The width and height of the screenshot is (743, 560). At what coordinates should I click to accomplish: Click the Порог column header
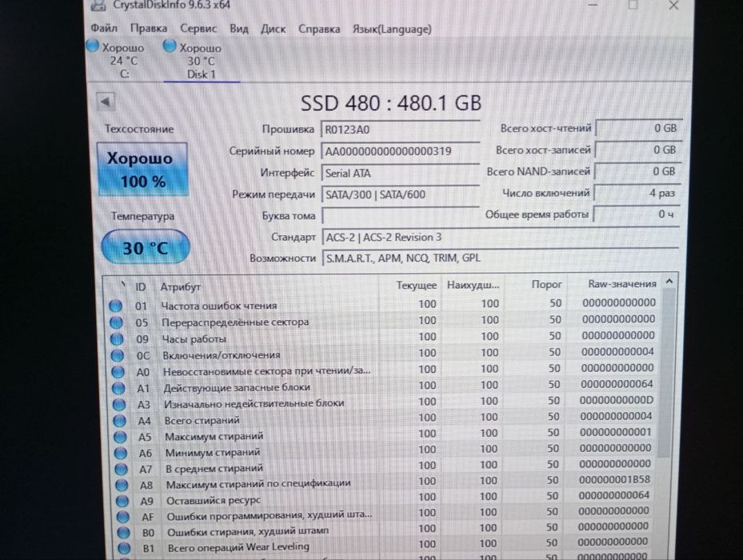(x=546, y=285)
